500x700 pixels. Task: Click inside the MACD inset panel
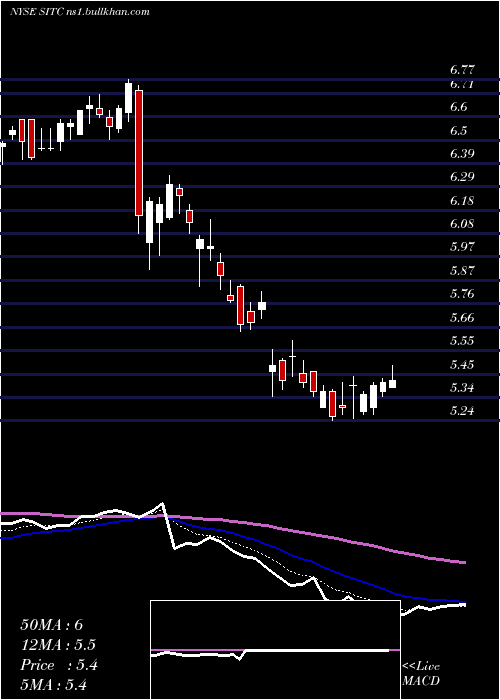click(x=275, y=650)
